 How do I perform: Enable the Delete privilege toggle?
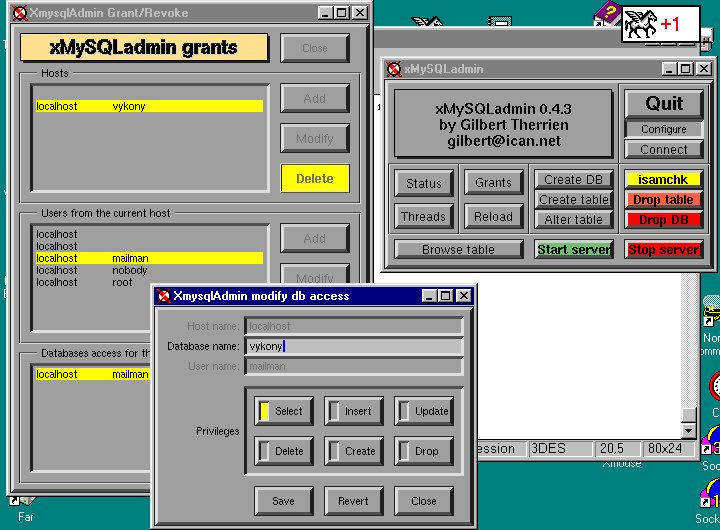click(283, 451)
